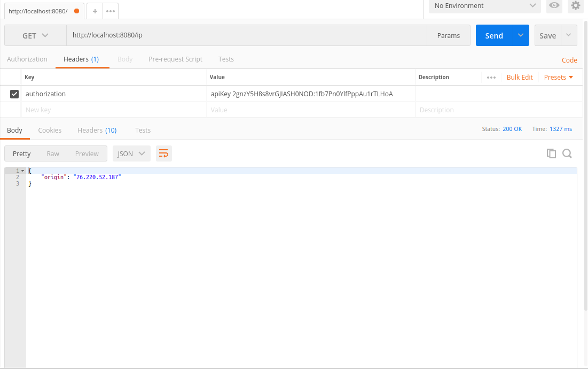Toggle the wrap lines icon in response
This screenshot has height=369, width=588.
[x=164, y=153]
